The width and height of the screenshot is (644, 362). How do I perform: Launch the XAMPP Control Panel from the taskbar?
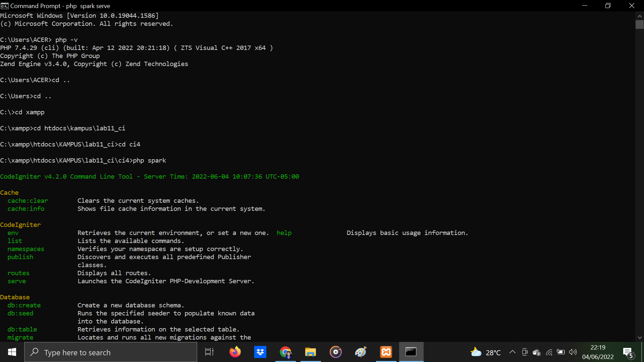click(x=386, y=352)
